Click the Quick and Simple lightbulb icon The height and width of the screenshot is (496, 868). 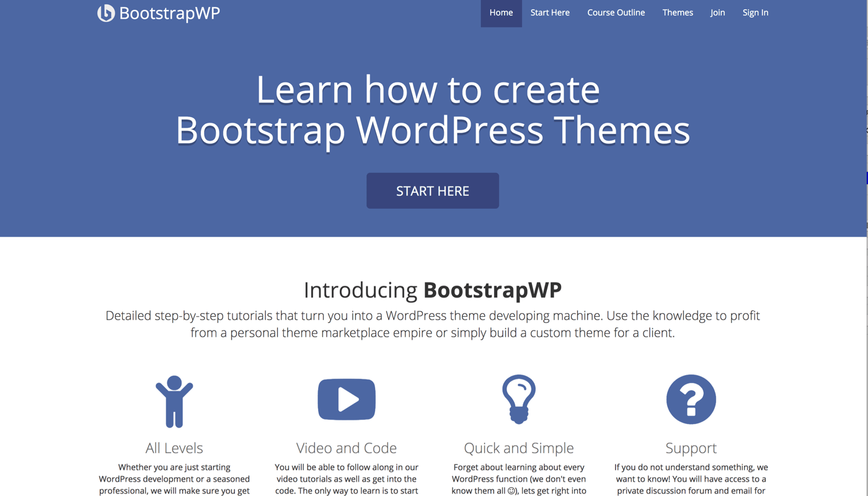point(519,399)
